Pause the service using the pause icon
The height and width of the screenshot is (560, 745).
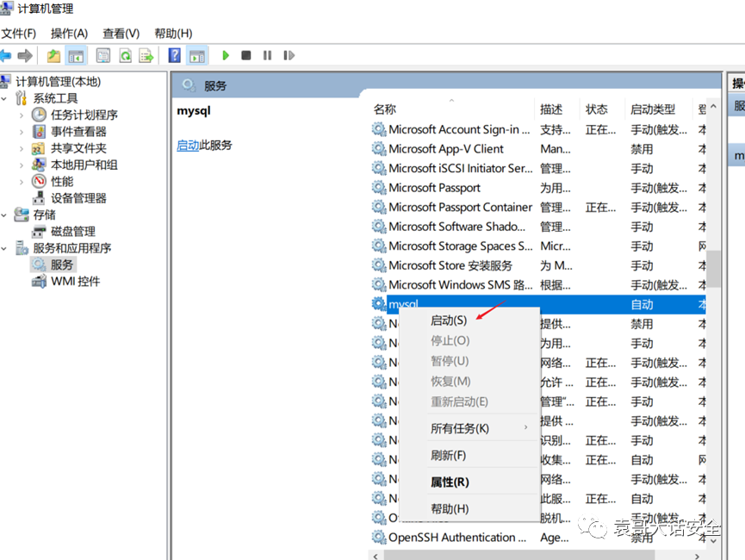tap(265, 55)
